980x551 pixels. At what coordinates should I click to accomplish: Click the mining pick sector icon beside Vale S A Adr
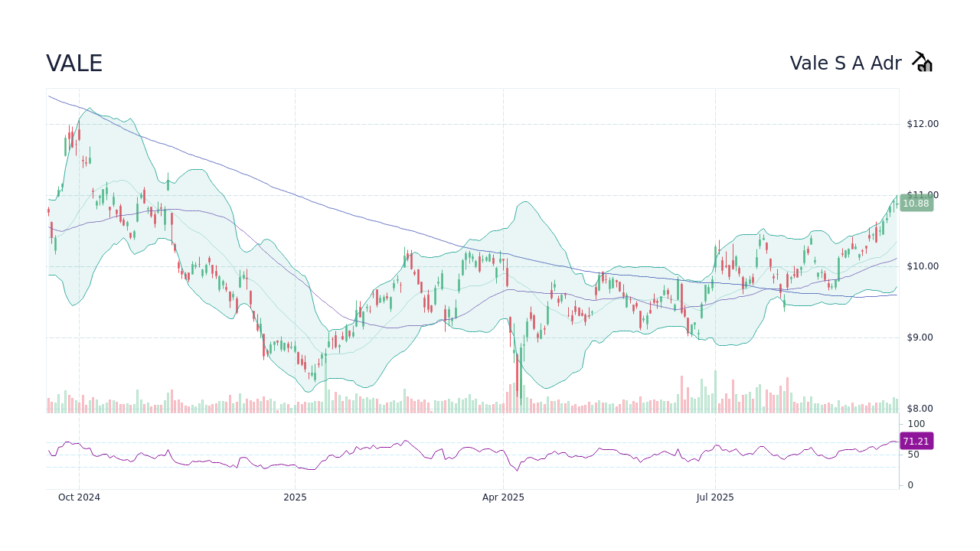(x=922, y=61)
